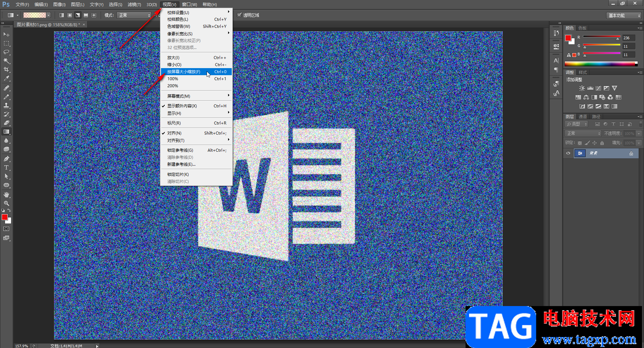Choose Radial Gradient style

coord(69,15)
